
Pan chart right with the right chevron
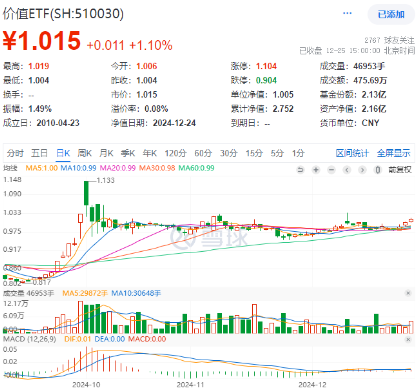click(362, 170)
